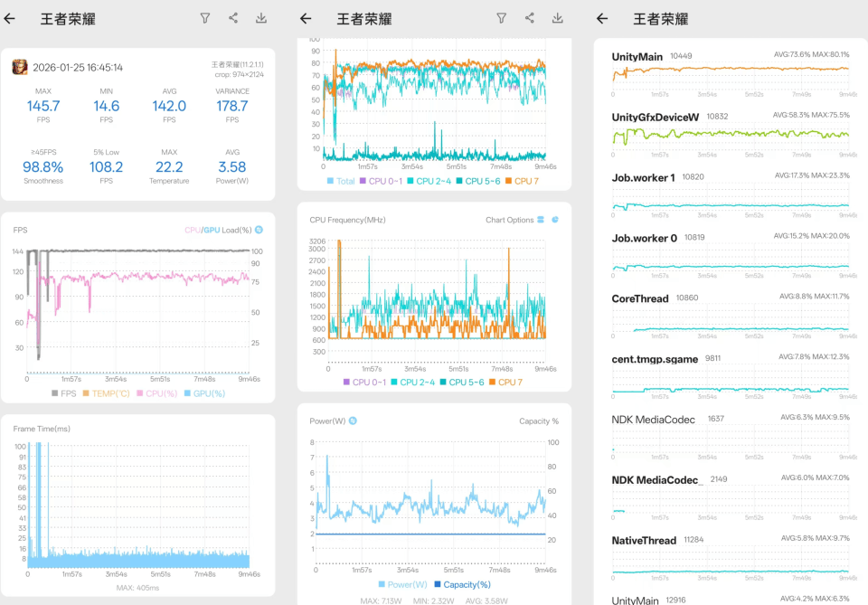
Task: Toggle CPU 7 legend under CPU Frequency chart
Action: [506, 383]
